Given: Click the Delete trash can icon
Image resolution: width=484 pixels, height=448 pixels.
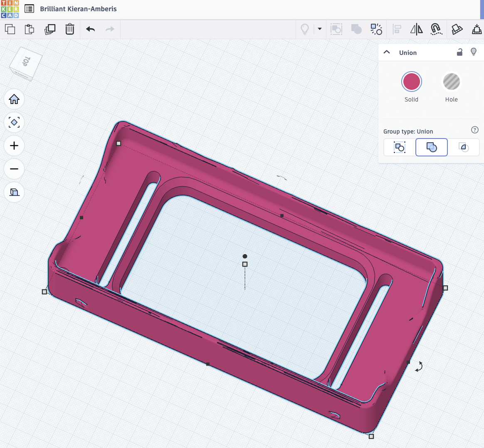Looking at the screenshot, I should click(70, 29).
